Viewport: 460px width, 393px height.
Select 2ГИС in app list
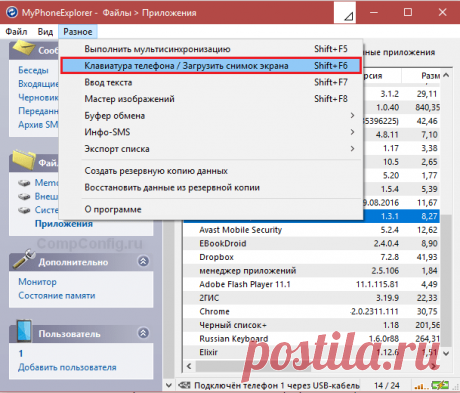[x=312, y=298]
